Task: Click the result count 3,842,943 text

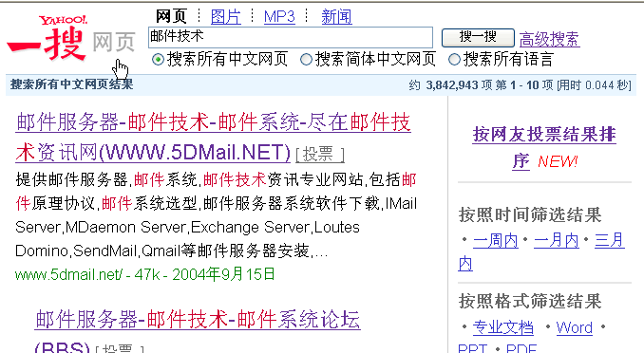Action: [x=452, y=85]
